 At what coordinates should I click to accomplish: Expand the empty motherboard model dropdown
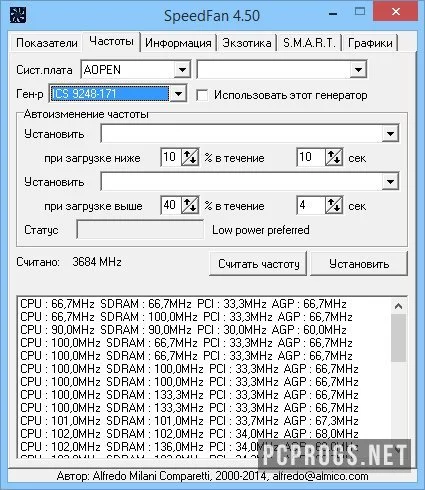click(358, 70)
